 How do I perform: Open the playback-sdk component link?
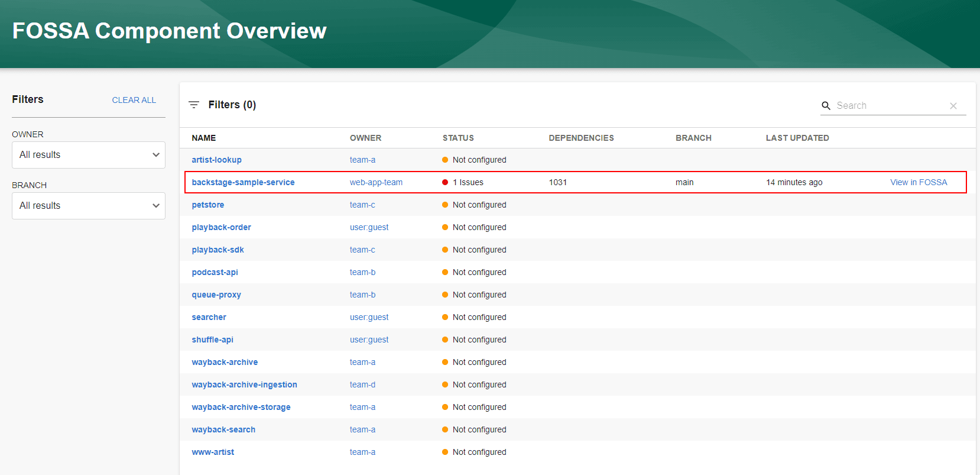pos(218,250)
